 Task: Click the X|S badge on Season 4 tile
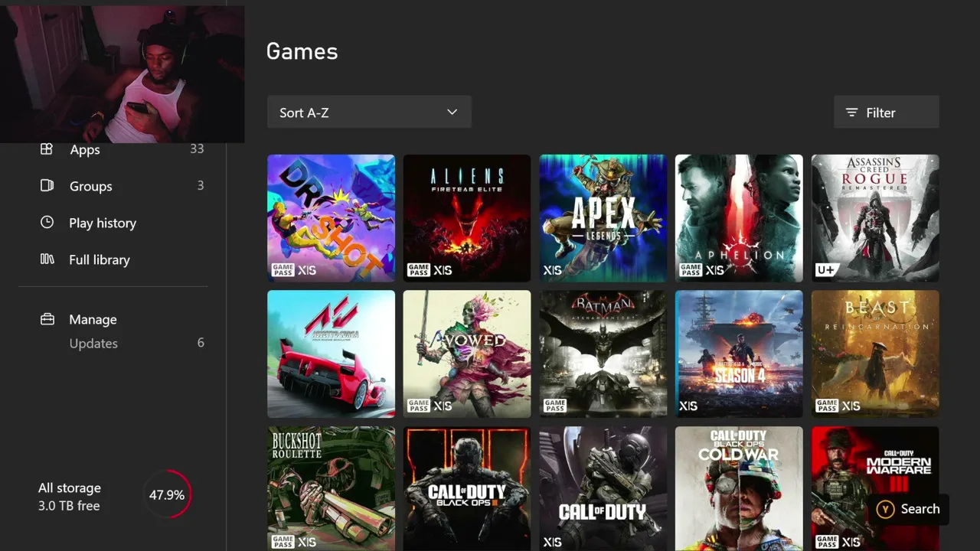pyautogui.click(x=688, y=406)
